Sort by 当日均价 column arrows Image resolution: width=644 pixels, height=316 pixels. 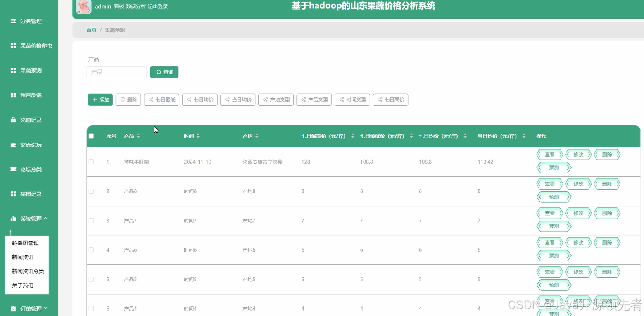[x=524, y=136]
